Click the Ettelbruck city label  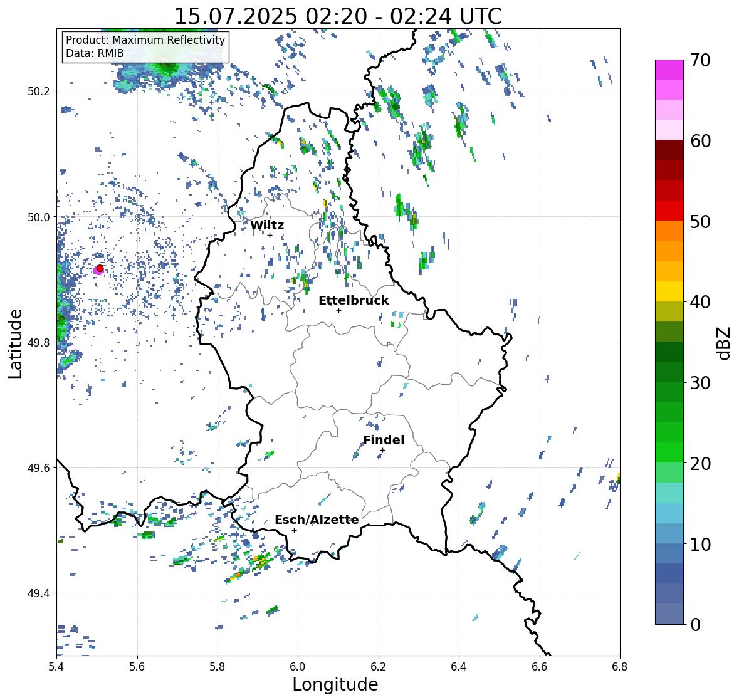354,301
